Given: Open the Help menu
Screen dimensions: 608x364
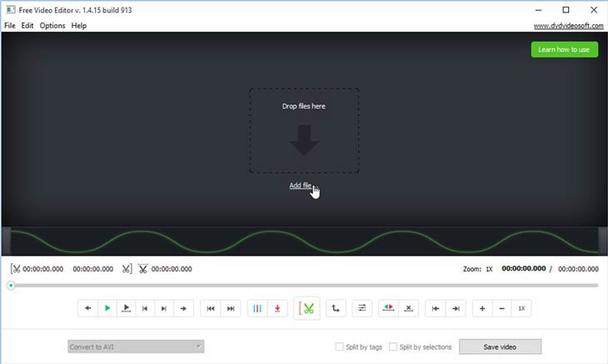Looking at the screenshot, I should coord(79,26).
